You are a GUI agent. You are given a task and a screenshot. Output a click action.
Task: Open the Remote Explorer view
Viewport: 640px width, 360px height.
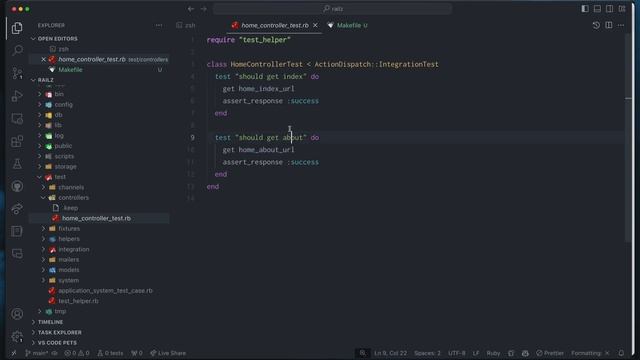(17, 119)
